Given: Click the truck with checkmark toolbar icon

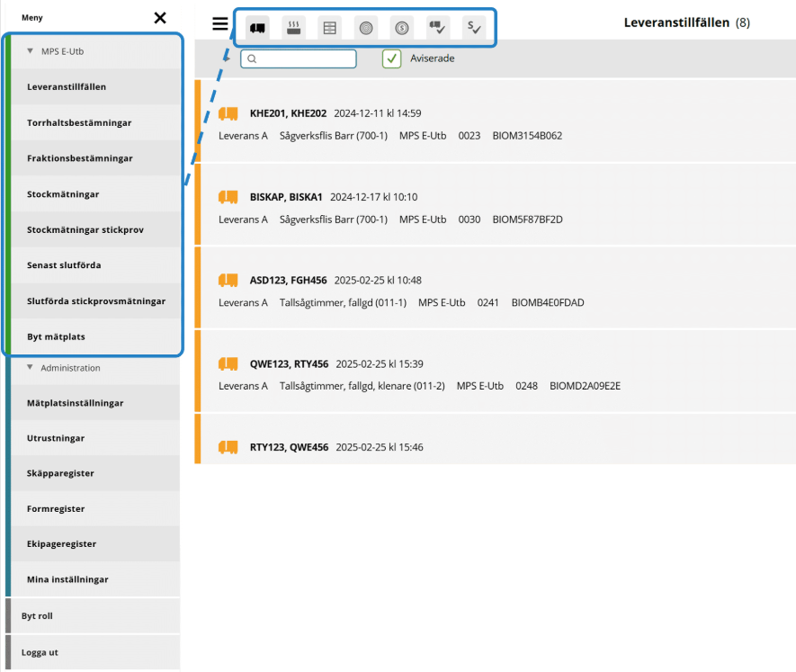Looking at the screenshot, I should 437,28.
